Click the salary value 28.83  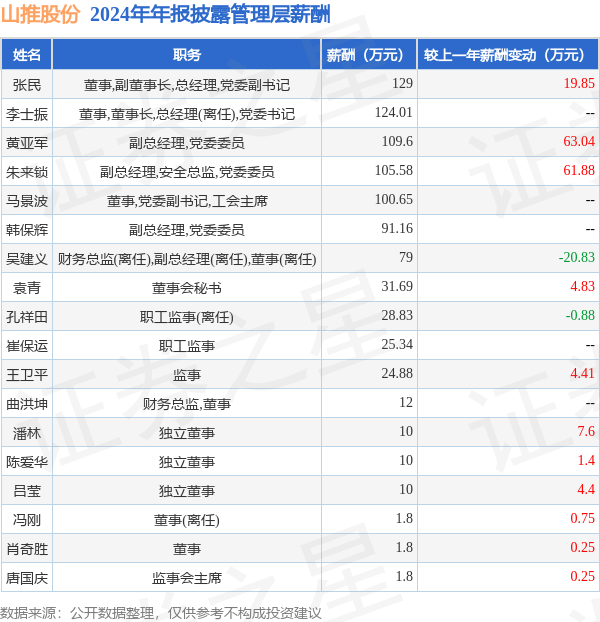[397, 315]
